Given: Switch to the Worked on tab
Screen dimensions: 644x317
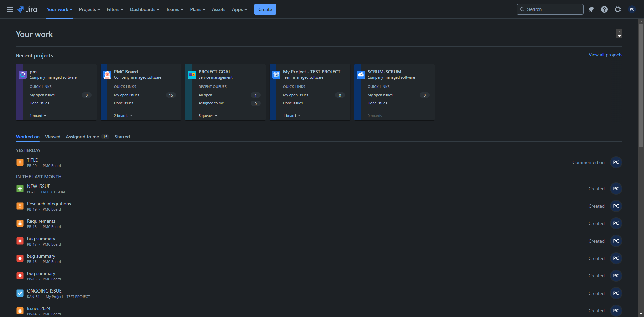Looking at the screenshot, I should 28,137.
